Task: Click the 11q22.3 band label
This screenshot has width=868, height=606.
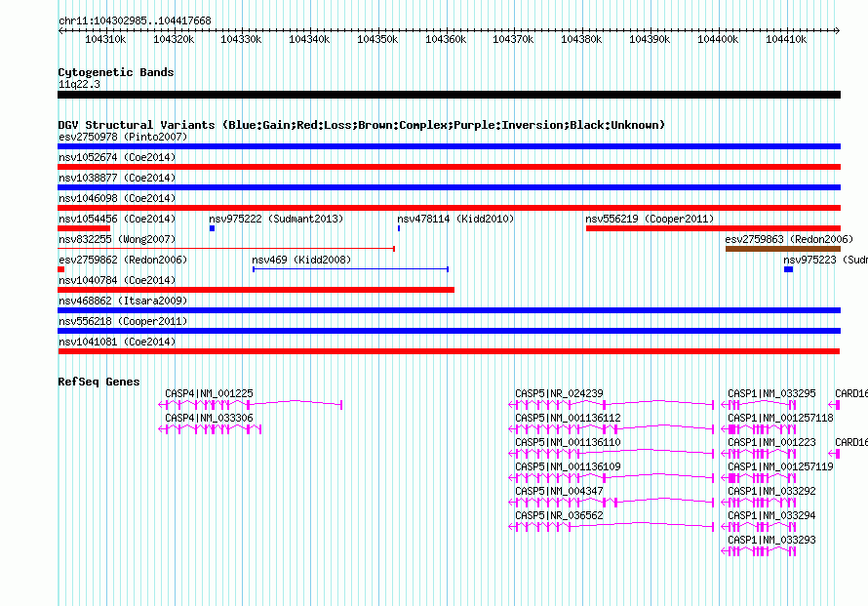Action: (x=79, y=84)
